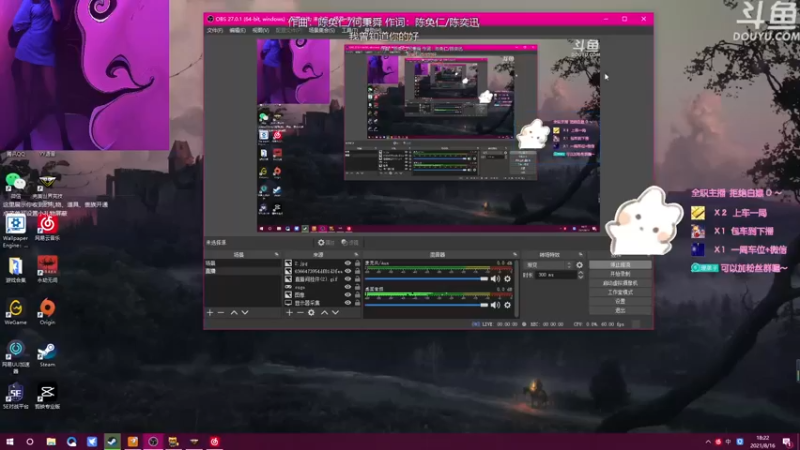Open the 场景集合(S) menu in OBS
800x450 pixels.
[321, 31]
